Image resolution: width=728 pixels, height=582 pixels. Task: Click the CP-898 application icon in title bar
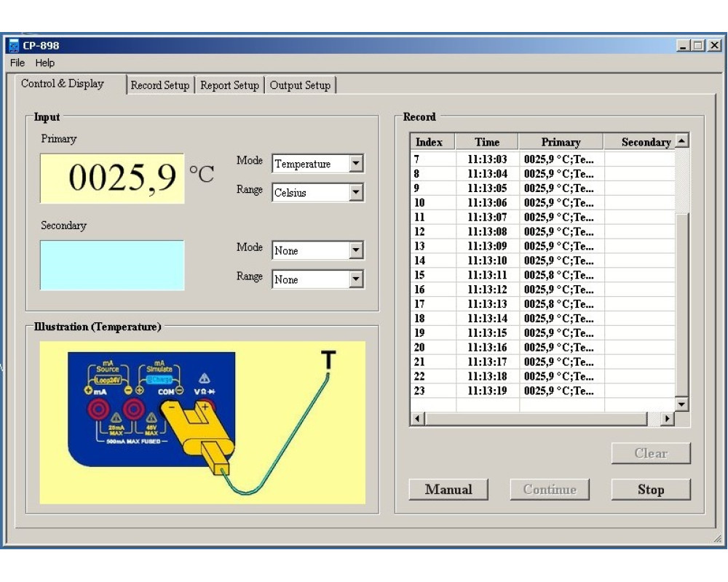[13, 46]
